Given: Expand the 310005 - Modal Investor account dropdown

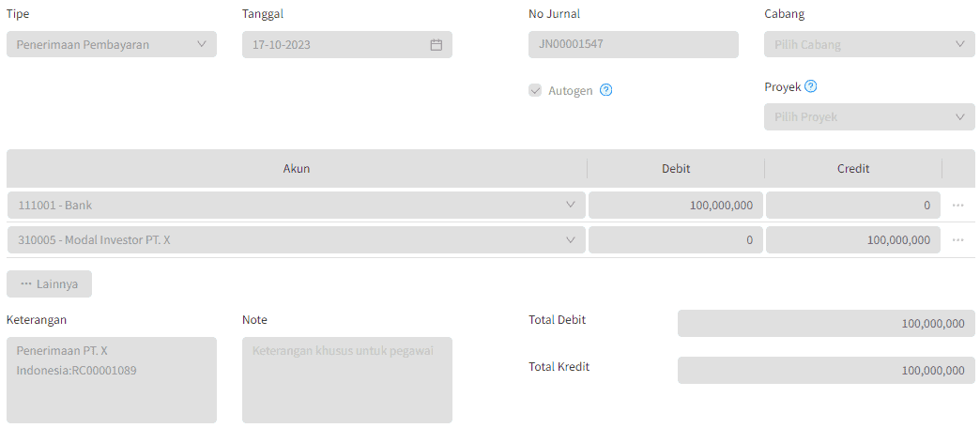Looking at the screenshot, I should pyautogui.click(x=297, y=240).
